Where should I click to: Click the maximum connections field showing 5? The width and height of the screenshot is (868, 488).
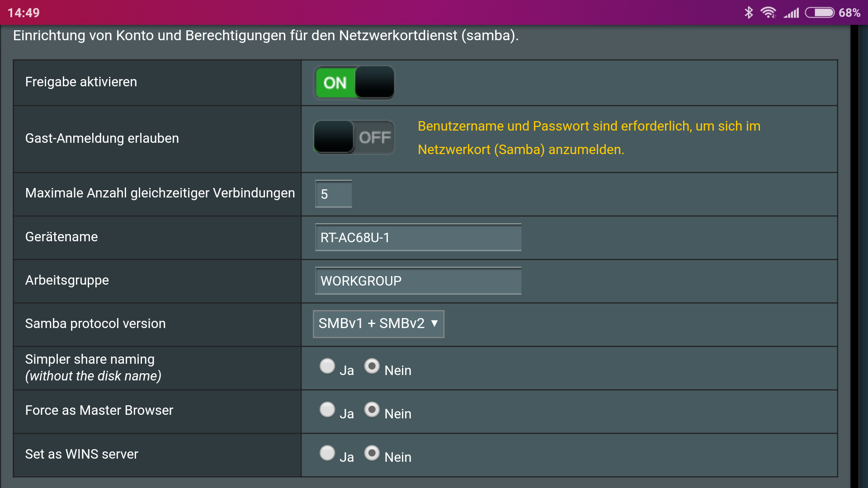pos(333,194)
